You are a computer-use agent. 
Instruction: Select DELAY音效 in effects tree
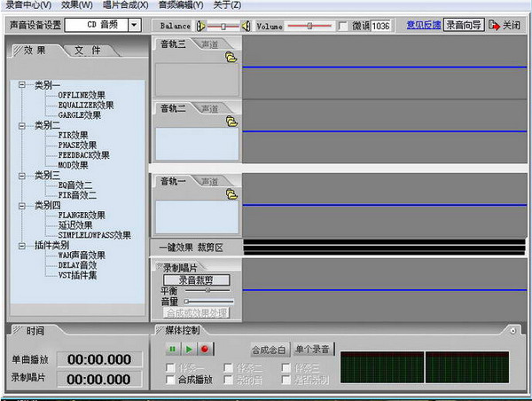pyautogui.click(x=77, y=265)
